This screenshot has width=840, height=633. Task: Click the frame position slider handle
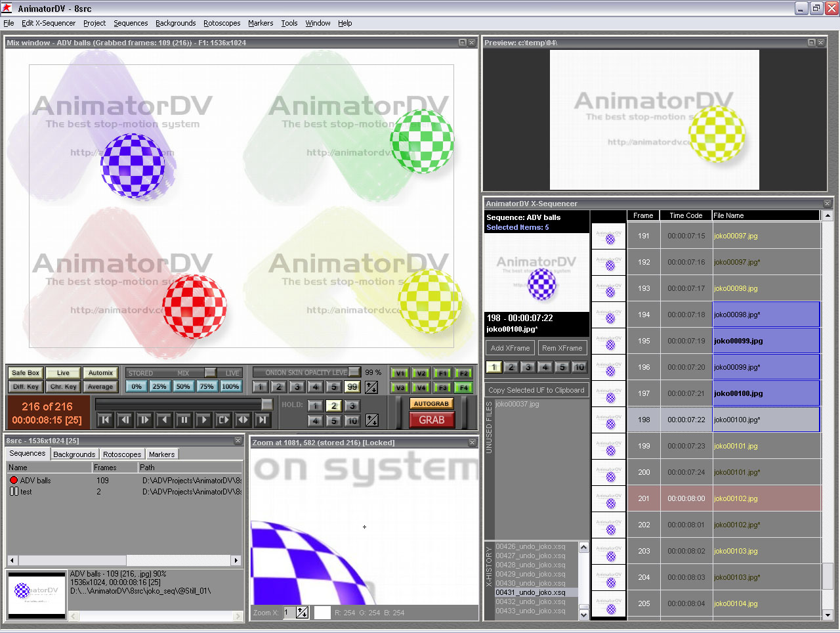[267, 404]
